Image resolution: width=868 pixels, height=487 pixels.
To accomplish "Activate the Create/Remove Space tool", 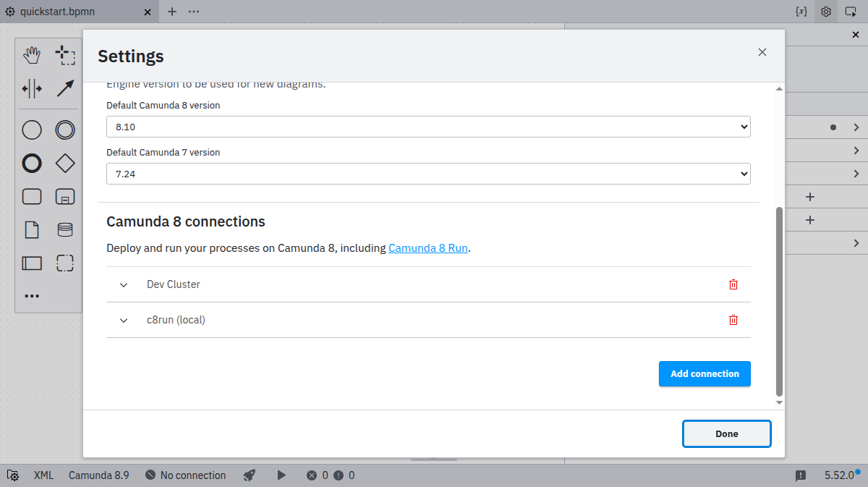I will click(x=32, y=88).
